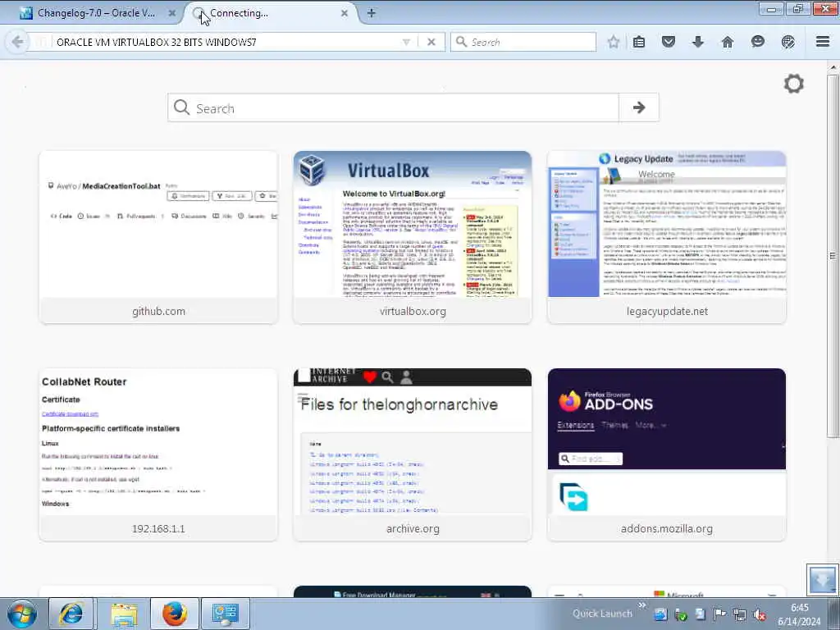
Task: Click the address bar URL field
Action: pyautogui.click(x=225, y=42)
